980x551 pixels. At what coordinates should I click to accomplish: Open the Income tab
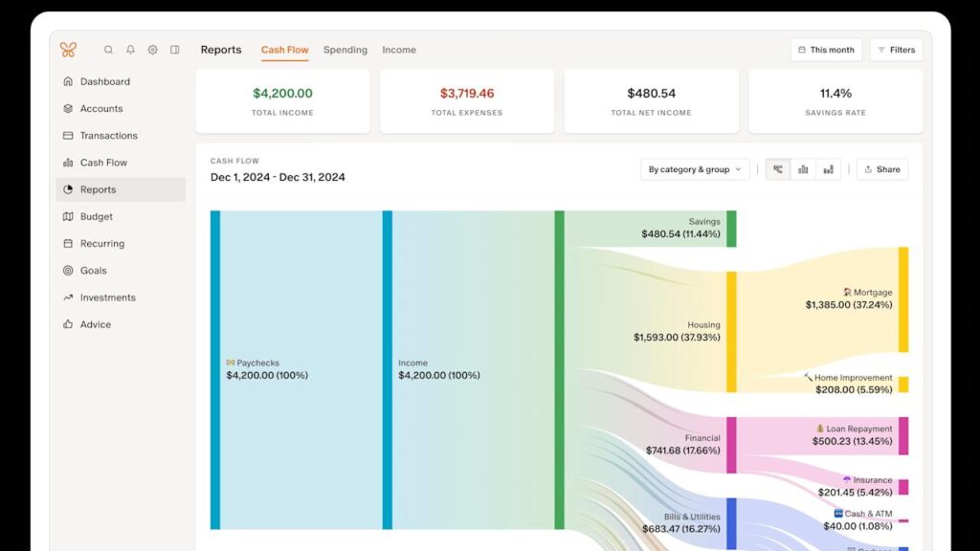tap(399, 50)
